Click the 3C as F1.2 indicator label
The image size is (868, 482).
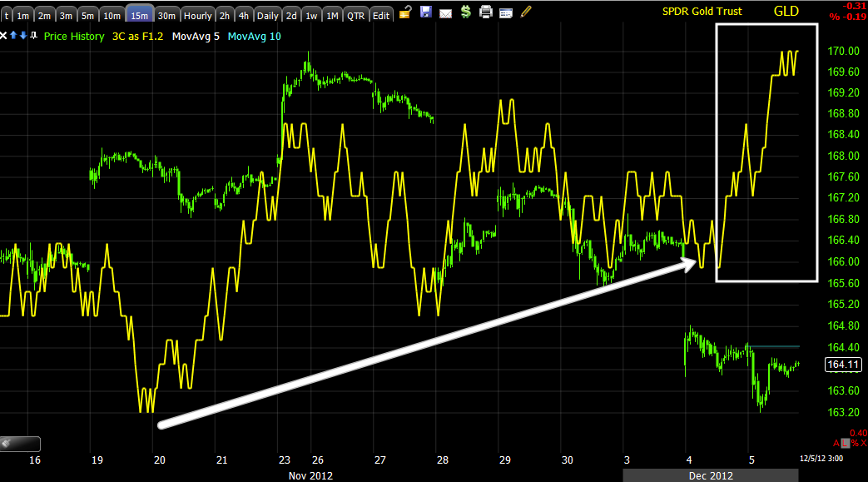pos(138,37)
